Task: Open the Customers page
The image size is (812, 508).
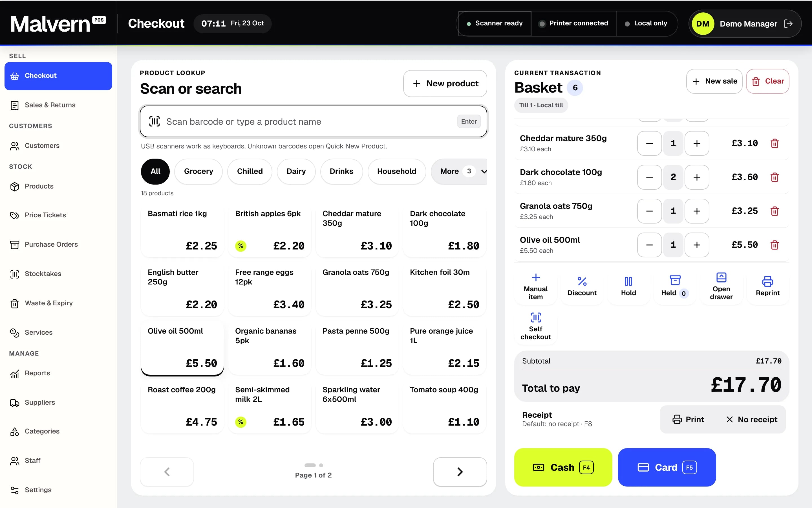Action: pyautogui.click(x=58, y=146)
